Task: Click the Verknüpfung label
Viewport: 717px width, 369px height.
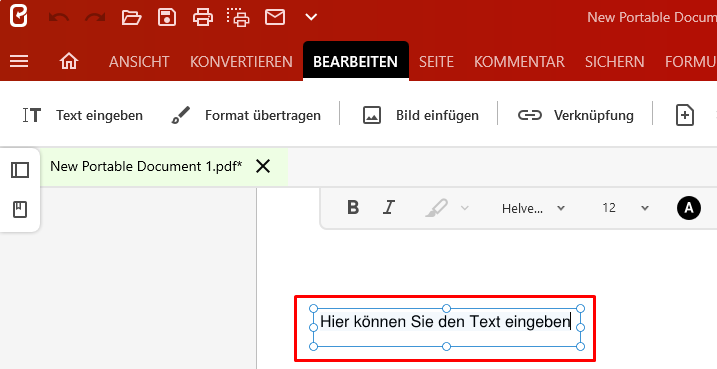Action: pos(594,115)
